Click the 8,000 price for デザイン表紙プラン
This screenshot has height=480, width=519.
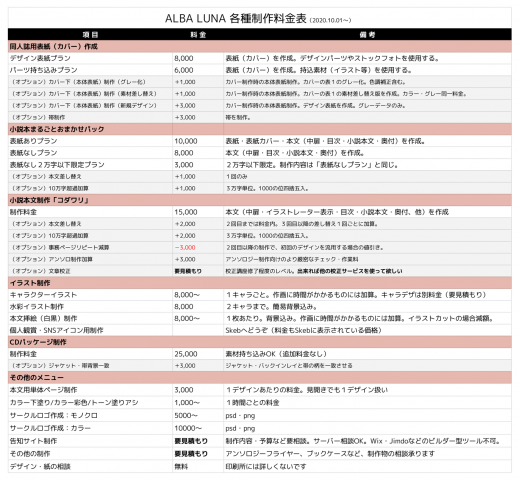coord(184,58)
